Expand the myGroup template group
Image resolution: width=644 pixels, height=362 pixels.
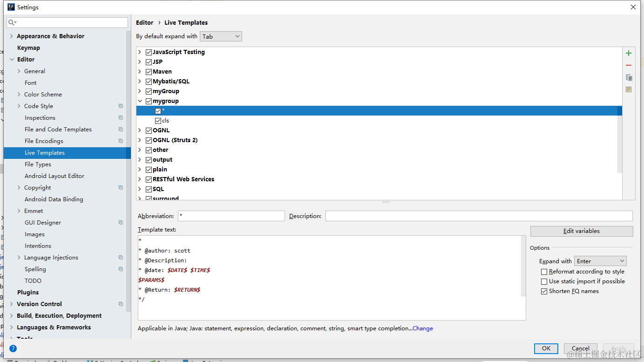140,91
